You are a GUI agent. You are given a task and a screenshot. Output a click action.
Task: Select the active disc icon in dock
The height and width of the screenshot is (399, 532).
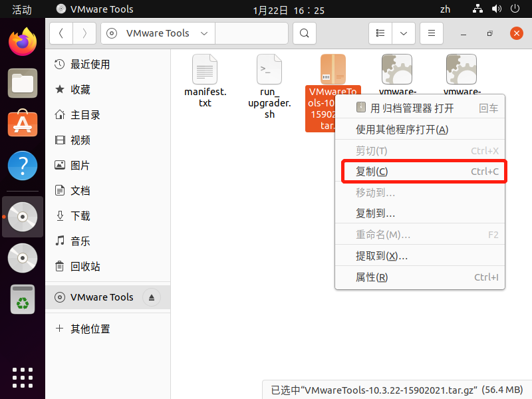(x=23, y=217)
